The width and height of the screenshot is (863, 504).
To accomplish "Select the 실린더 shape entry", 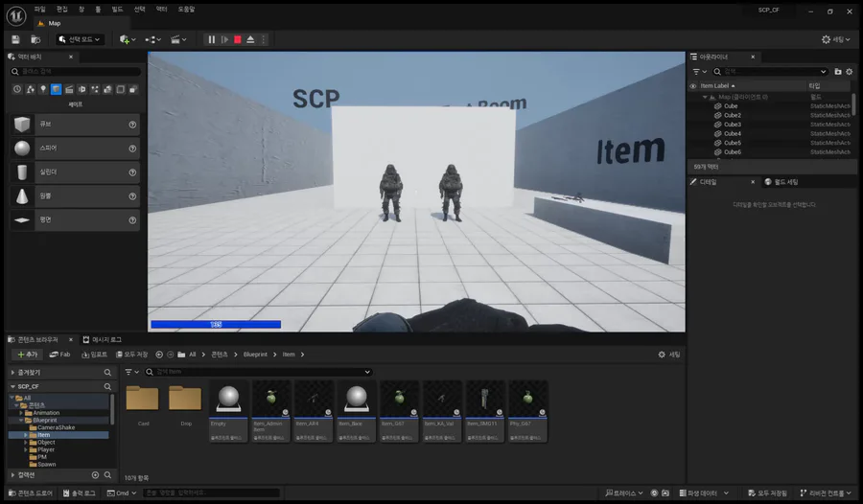I will [74, 172].
